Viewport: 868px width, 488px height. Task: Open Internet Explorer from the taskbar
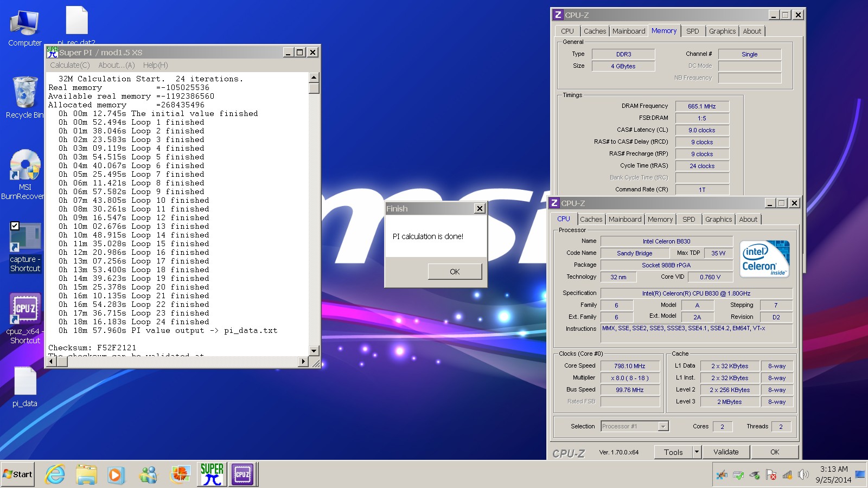(55, 474)
